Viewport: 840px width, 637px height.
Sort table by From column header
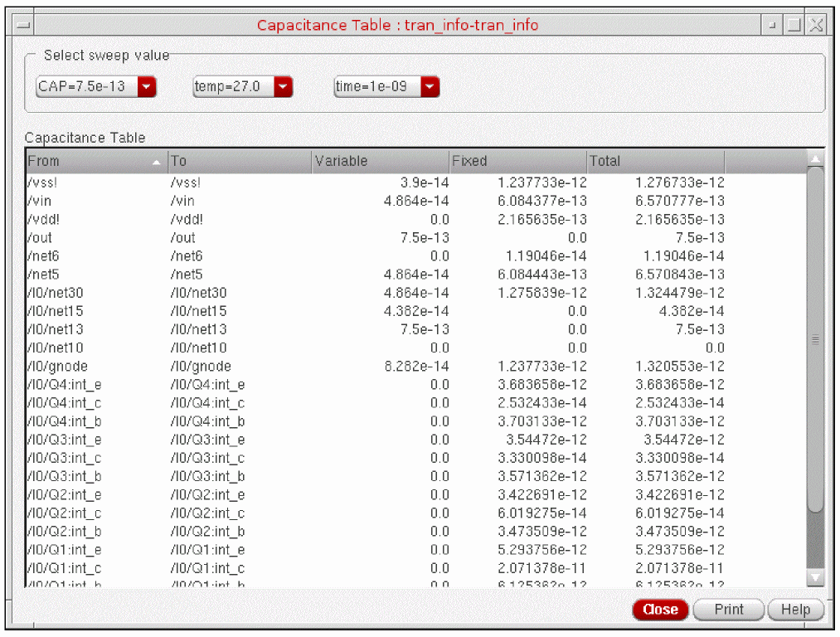(95, 161)
